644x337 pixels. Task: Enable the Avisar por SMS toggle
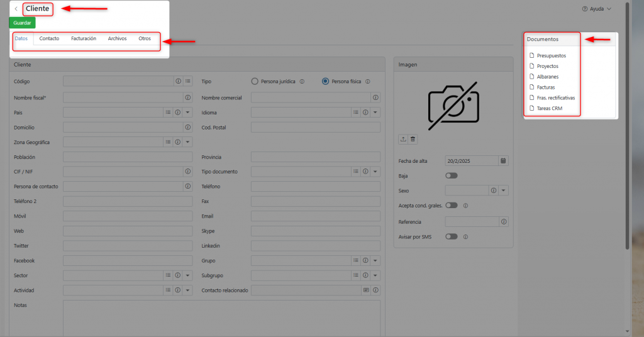(451, 236)
